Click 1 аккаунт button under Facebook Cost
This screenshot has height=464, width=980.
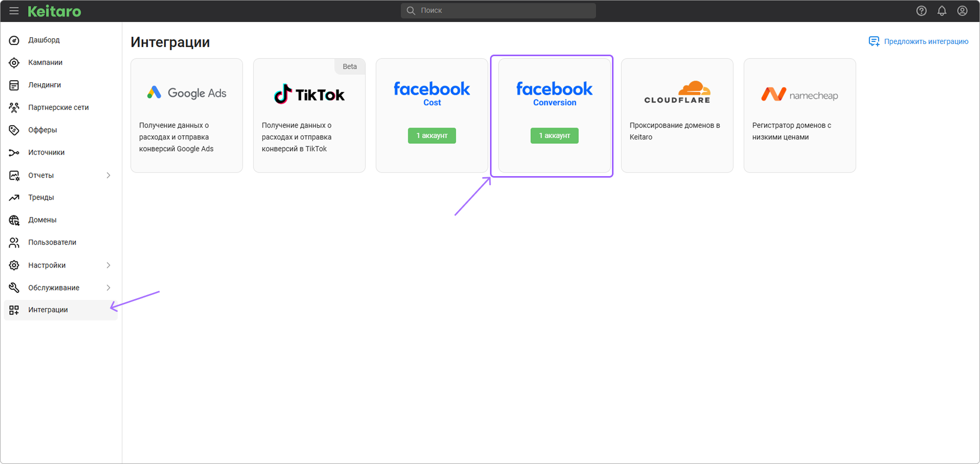click(x=432, y=136)
